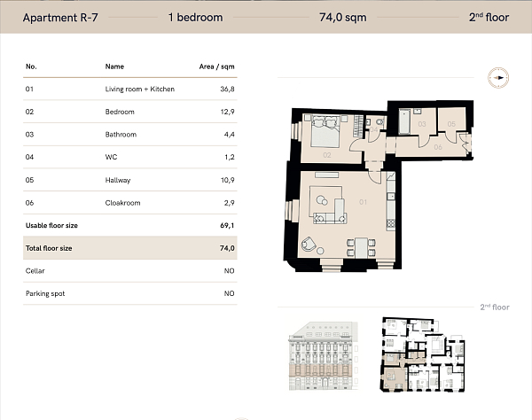The height and width of the screenshot is (420, 532).
Task: Click the Cloakroom row in the area table
Action: click(130, 203)
